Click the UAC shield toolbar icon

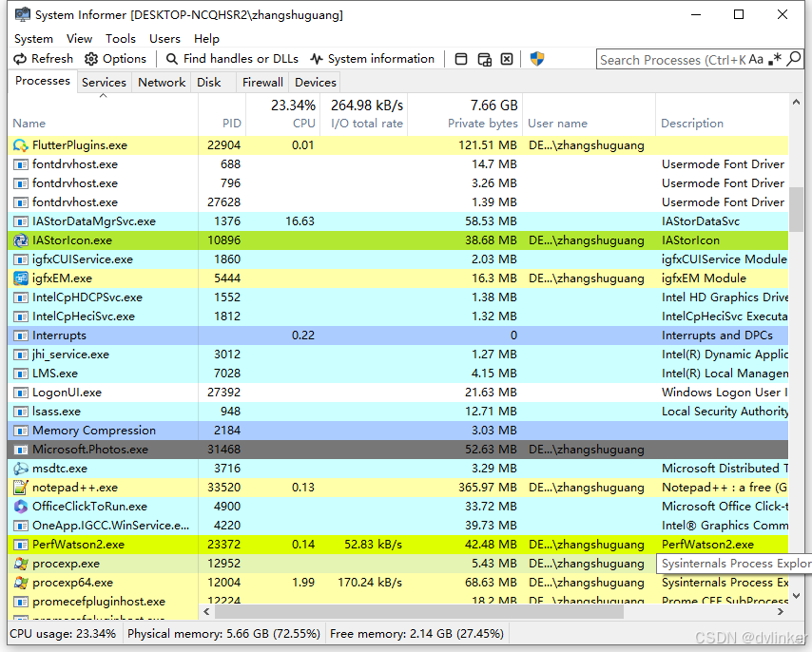coord(537,59)
